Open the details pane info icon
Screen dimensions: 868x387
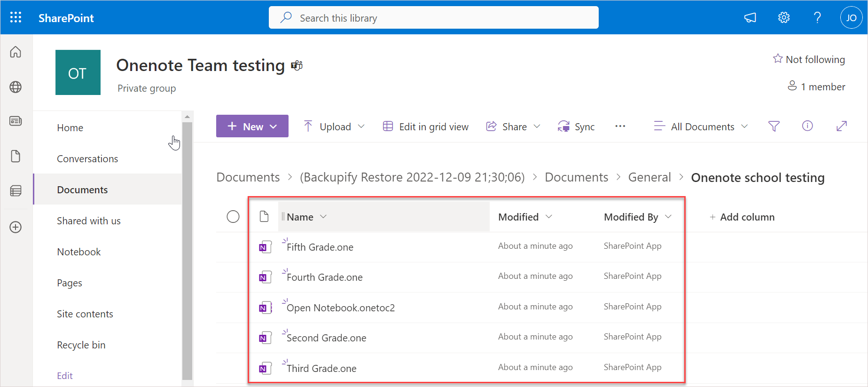807,126
